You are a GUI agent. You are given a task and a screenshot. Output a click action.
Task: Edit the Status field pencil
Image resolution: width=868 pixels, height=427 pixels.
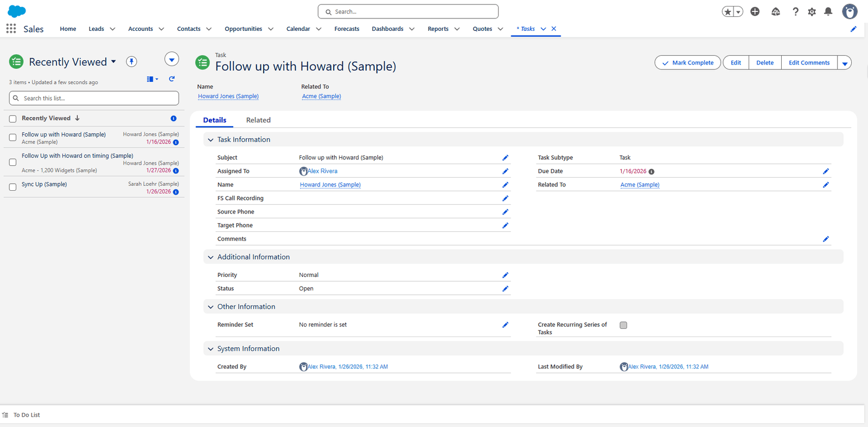pyautogui.click(x=505, y=289)
